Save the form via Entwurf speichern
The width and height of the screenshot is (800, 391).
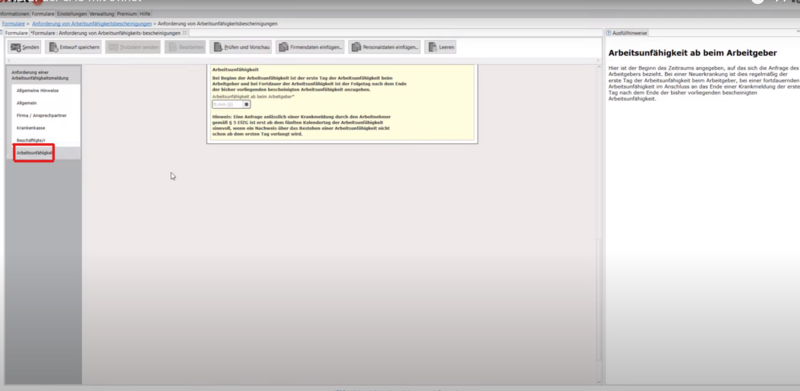[x=73, y=47]
